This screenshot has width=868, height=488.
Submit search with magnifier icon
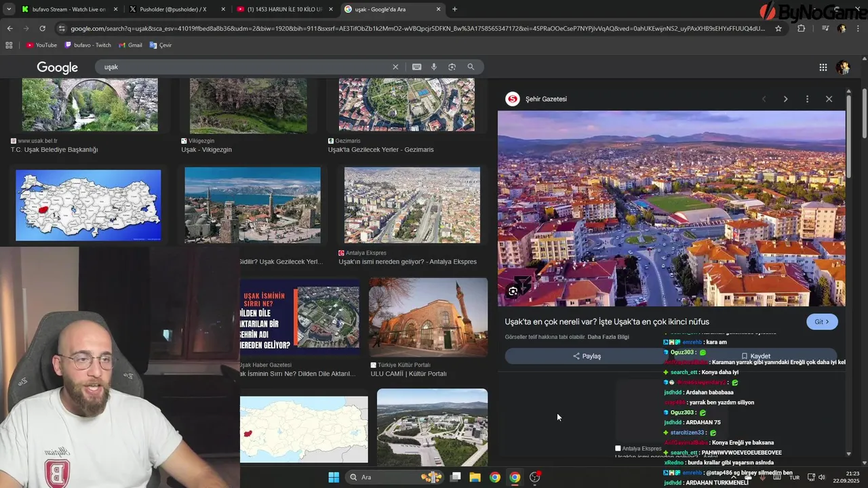pos(471,67)
